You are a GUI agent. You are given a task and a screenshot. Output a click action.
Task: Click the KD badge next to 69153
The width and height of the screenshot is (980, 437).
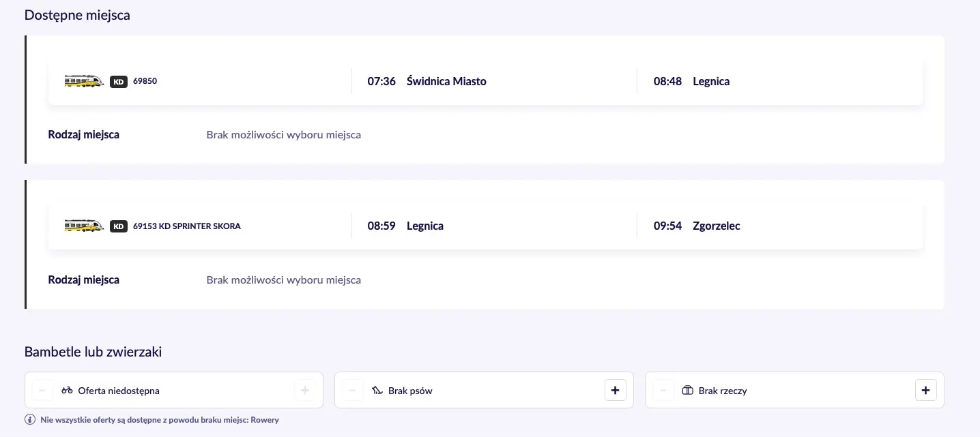[x=119, y=226]
